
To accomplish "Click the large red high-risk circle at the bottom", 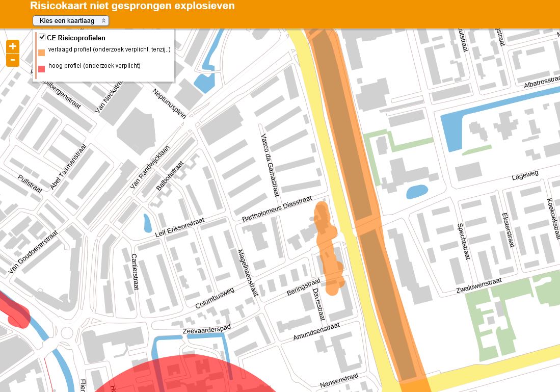I will tap(185, 375).
